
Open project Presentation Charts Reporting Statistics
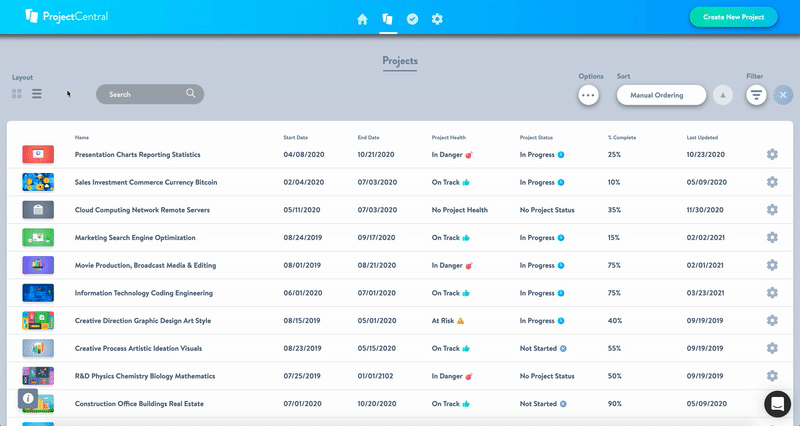(137, 155)
